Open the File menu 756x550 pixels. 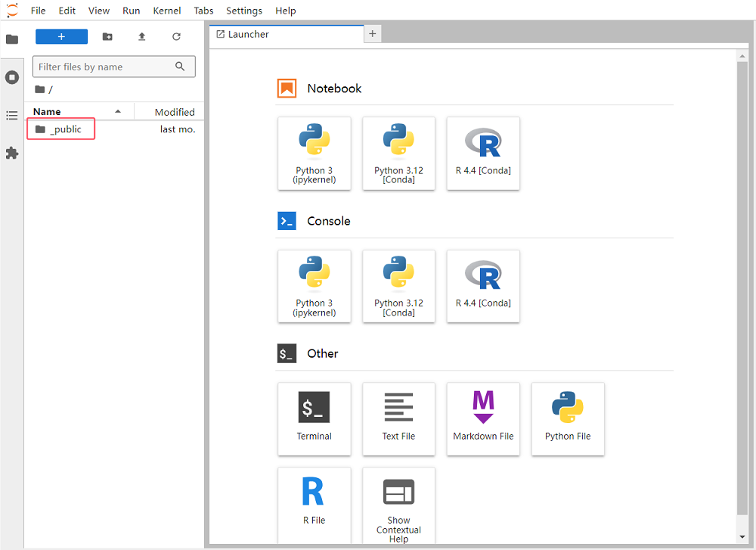click(38, 11)
